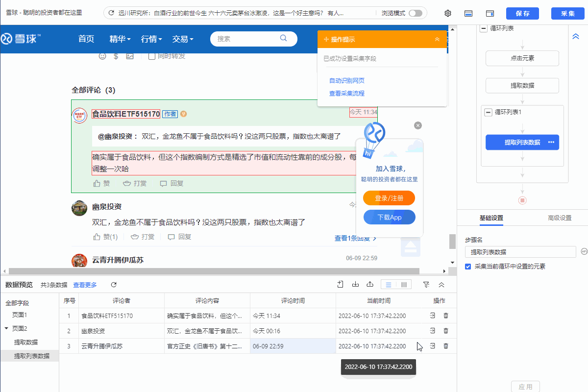Click the 下载App button

[x=389, y=217]
